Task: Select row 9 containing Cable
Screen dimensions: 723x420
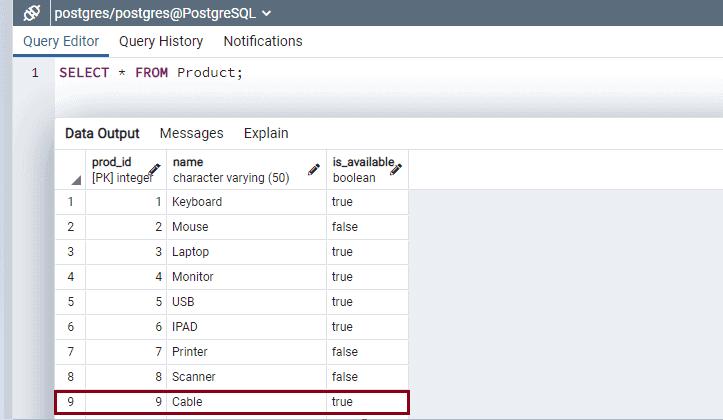Action: pos(70,402)
